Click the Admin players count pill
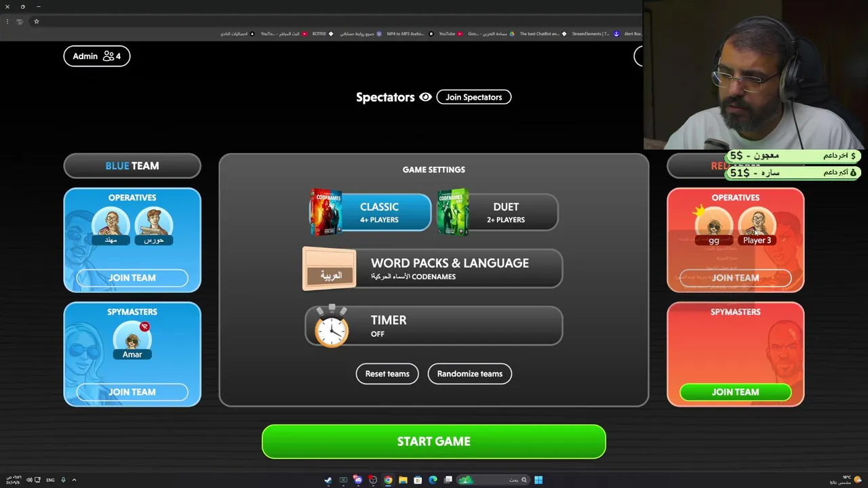The height and width of the screenshot is (488, 868). pos(97,56)
